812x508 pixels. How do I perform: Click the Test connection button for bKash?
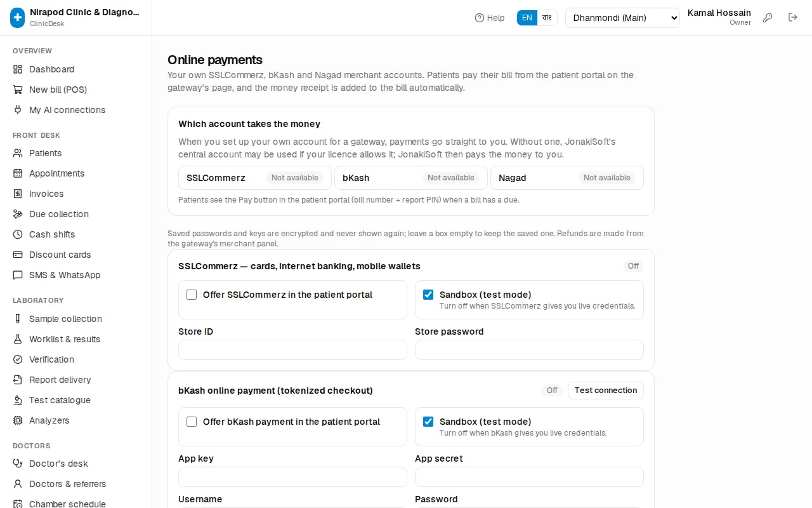pyautogui.click(x=606, y=391)
